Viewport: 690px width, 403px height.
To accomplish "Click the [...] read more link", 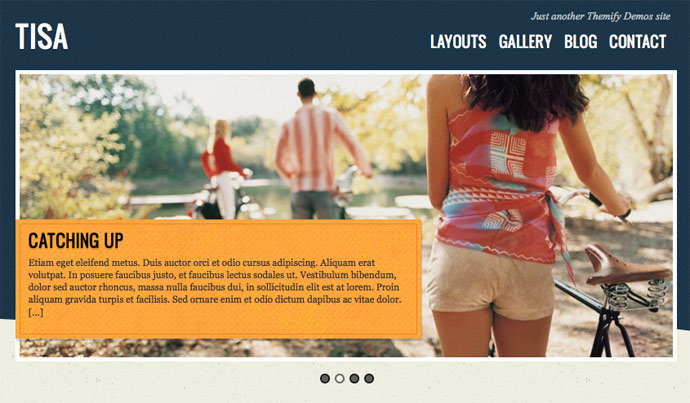I will pos(36,312).
